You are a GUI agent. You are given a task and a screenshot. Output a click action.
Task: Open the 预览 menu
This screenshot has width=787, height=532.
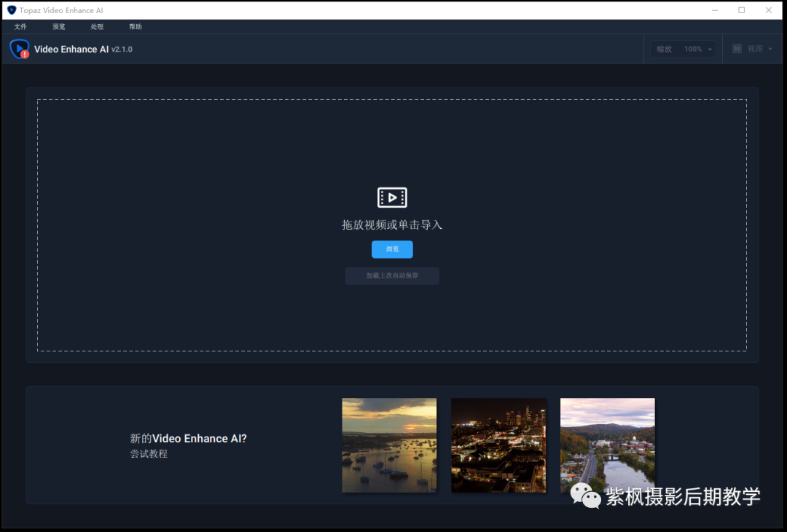pyautogui.click(x=59, y=26)
